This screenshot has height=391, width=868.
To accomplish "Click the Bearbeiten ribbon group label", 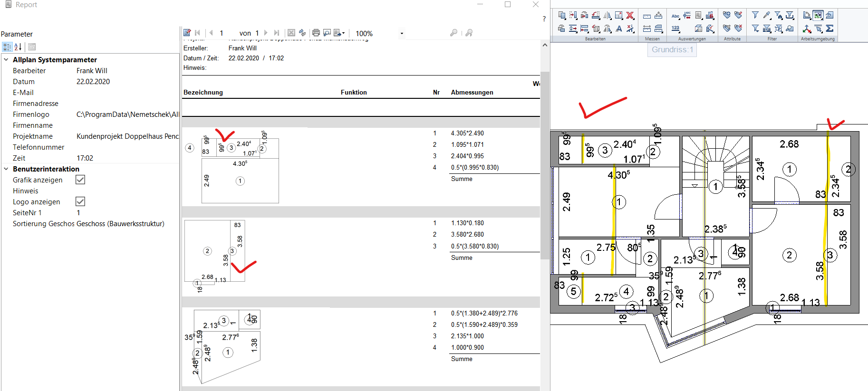I will tap(595, 39).
